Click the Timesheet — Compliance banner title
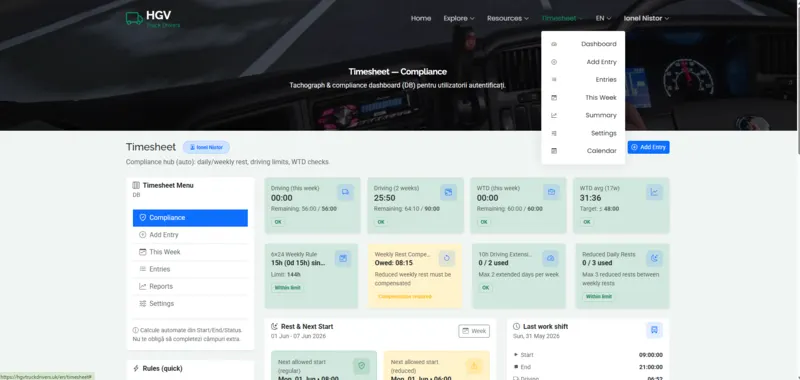This screenshot has height=380, width=800. point(397,72)
